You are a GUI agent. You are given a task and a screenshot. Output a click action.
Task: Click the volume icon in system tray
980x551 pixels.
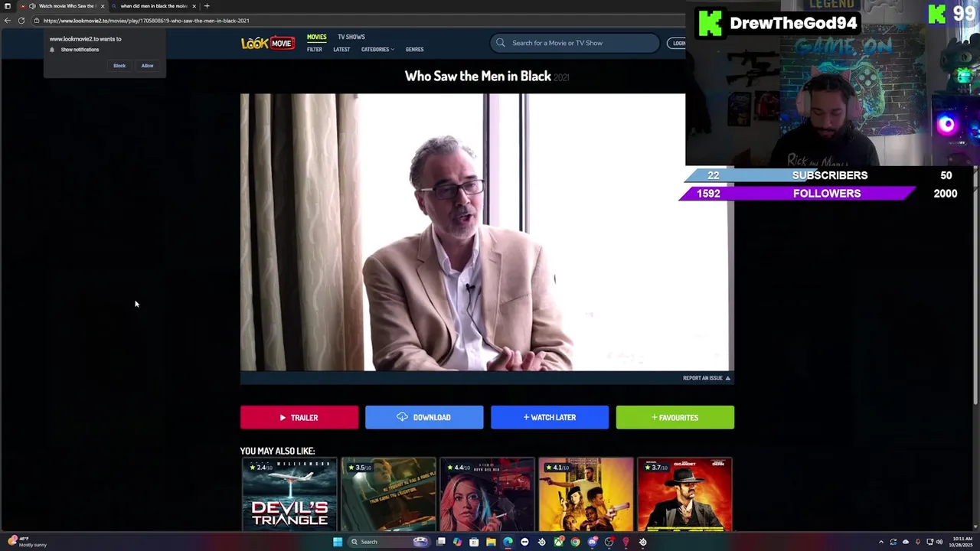[x=939, y=542]
